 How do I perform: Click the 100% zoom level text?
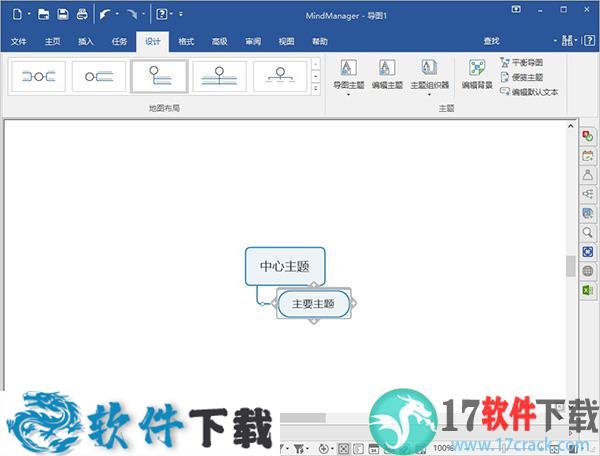click(443, 448)
